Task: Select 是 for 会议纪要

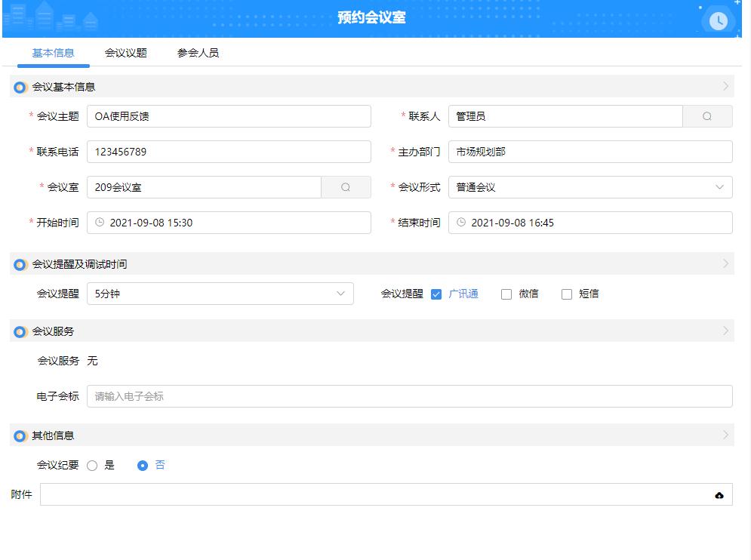Action: click(x=93, y=465)
